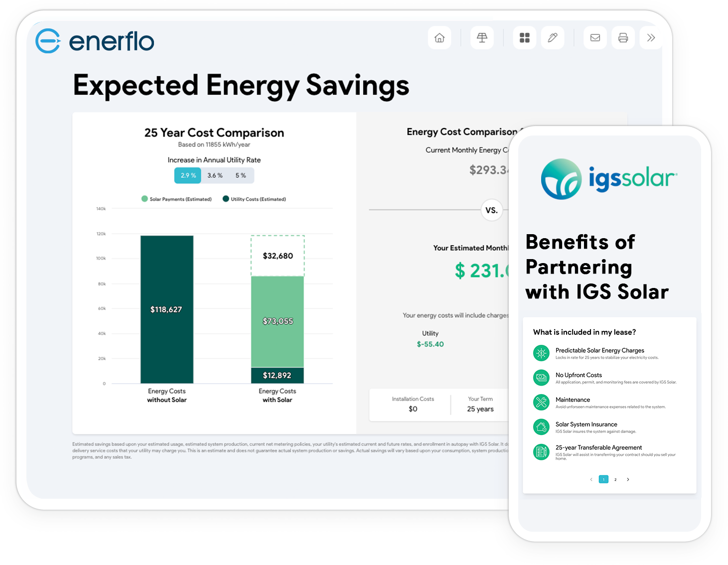The width and height of the screenshot is (728, 565).
Task: Go to next lease page arrow
Action: (628, 479)
